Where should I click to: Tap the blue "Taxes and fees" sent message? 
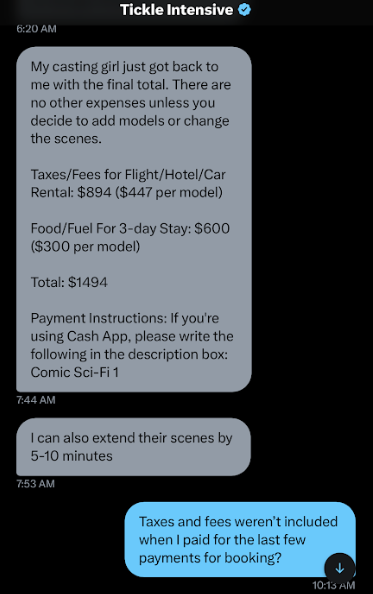tap(240, 539)
